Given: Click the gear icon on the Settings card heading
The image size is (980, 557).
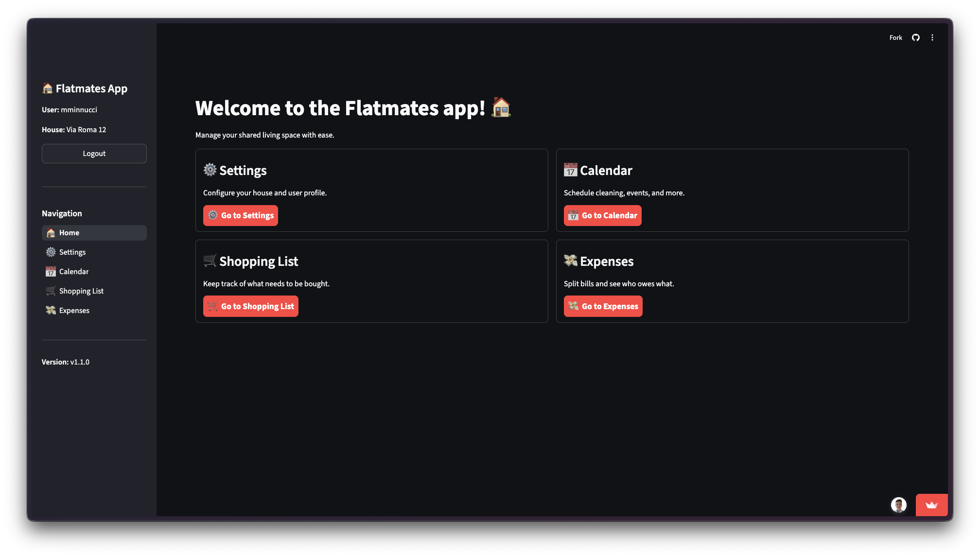Looking at the screenshot, I should click(210, 170).
